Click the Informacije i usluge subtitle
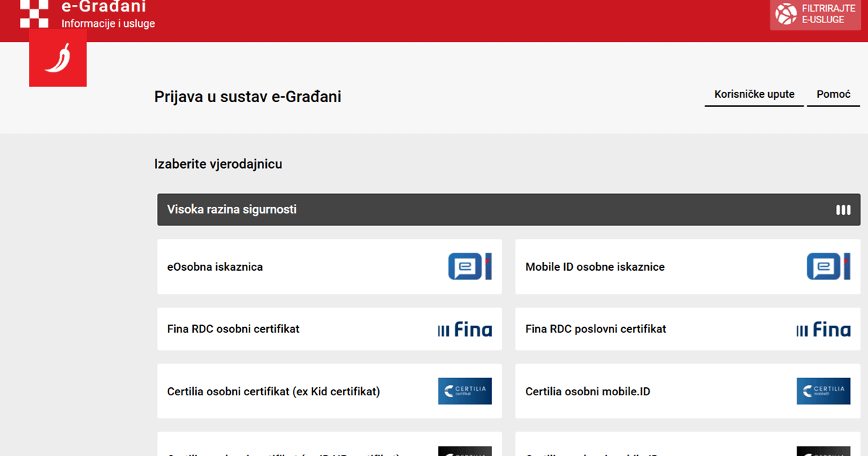This screenshot has width=868, height=456. [x=108, y=23]
